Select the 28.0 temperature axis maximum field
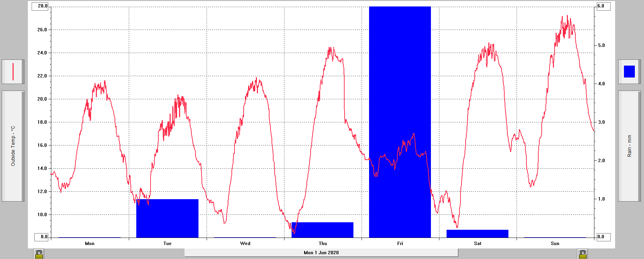This screenshot has width=644, height=259. tap(40, 6)
